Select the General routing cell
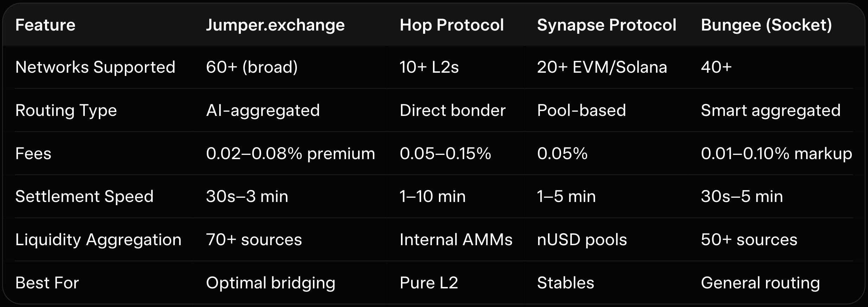Image resolution: width=868 pixels, height=307 pixels. click(760, 283)
